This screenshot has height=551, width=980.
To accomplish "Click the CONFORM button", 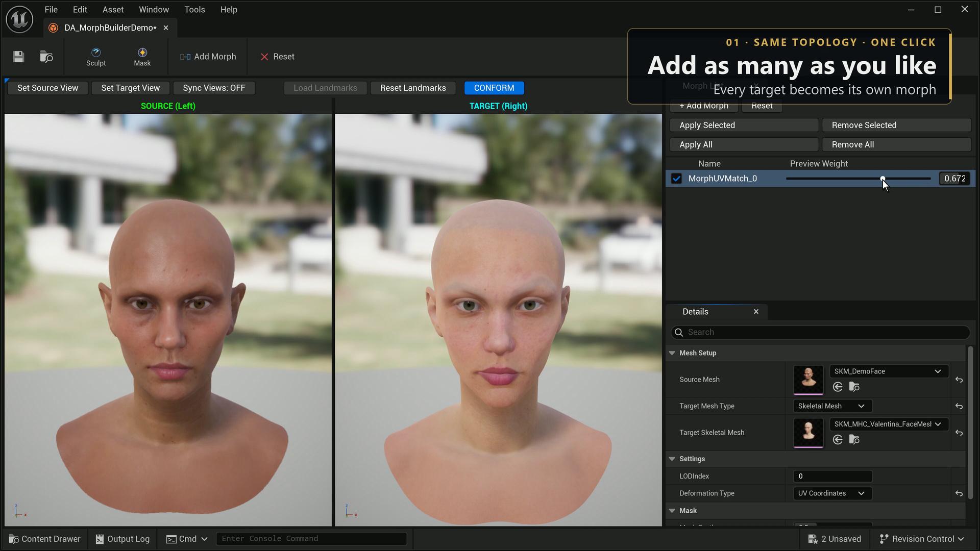I will (x=494, y=88).
